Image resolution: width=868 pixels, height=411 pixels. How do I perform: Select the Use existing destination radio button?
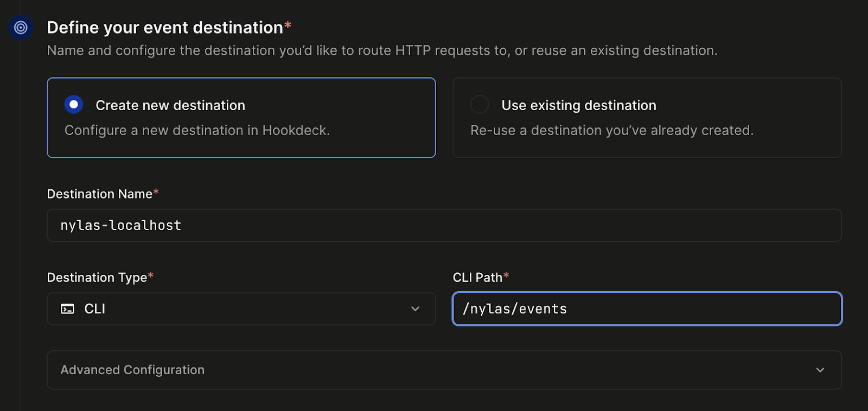pos(480,104)
